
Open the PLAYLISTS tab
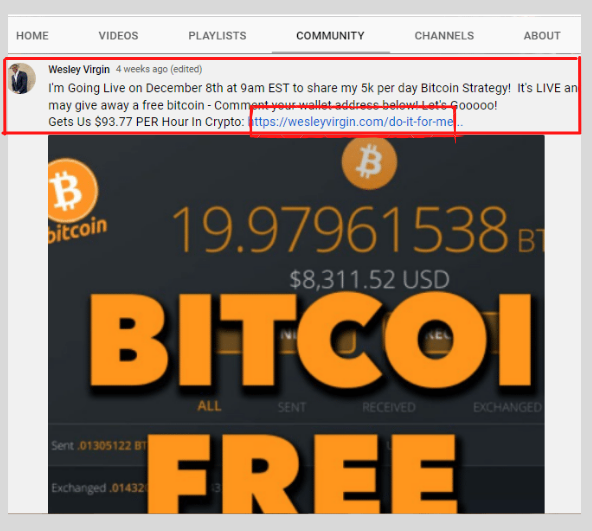(217, 36)
